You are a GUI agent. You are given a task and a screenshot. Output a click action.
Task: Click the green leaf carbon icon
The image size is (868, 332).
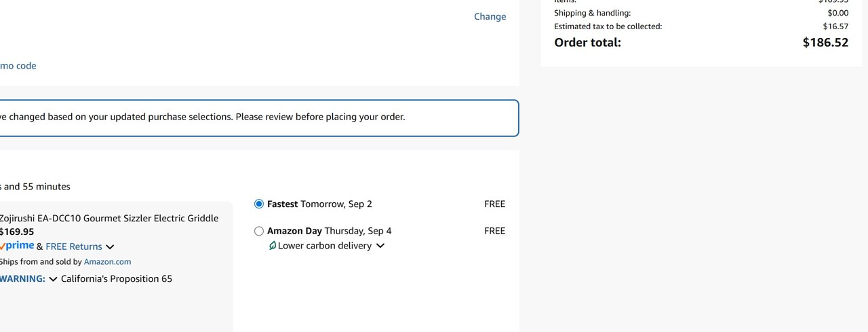[x=273, y=246]
